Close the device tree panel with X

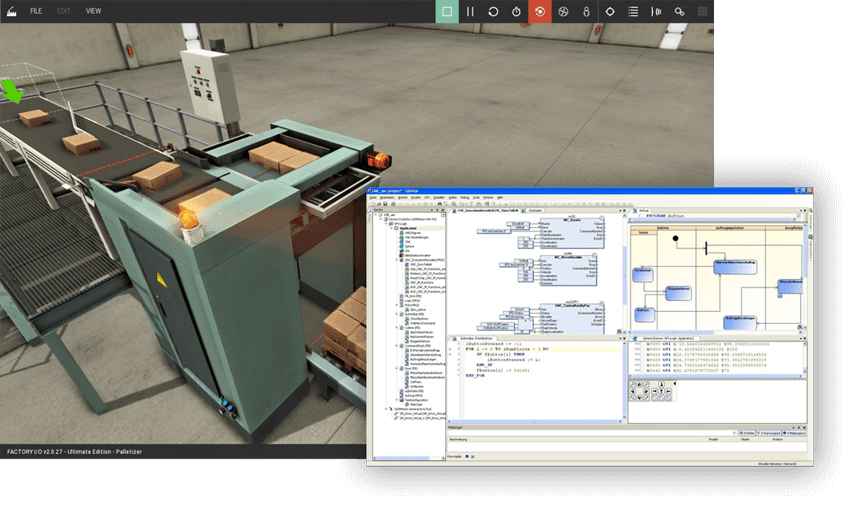443,210
